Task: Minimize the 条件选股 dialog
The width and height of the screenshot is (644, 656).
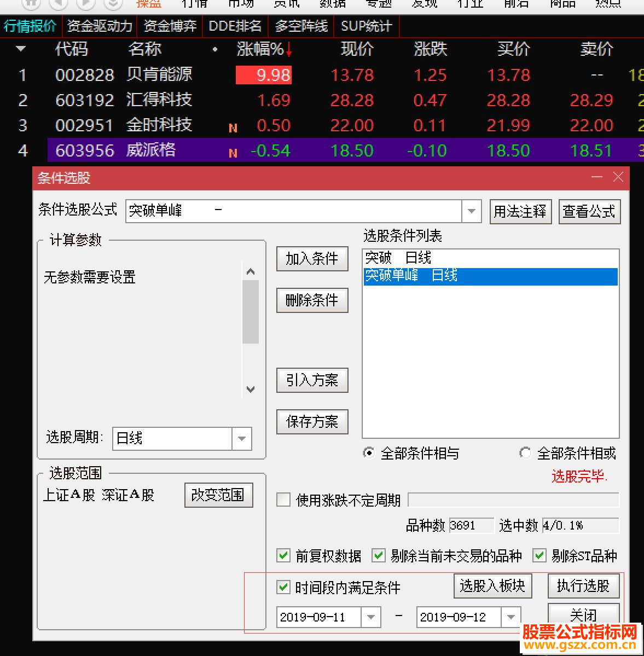Action: point(597,177)
